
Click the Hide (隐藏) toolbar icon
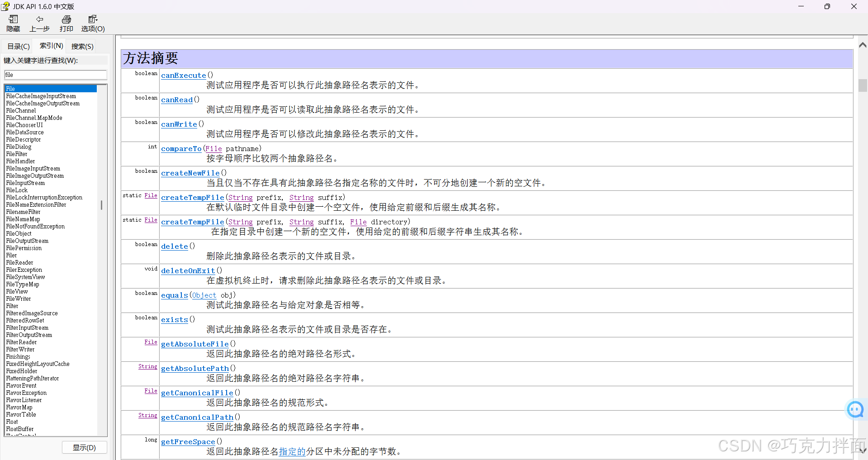[x=13, y=19]
